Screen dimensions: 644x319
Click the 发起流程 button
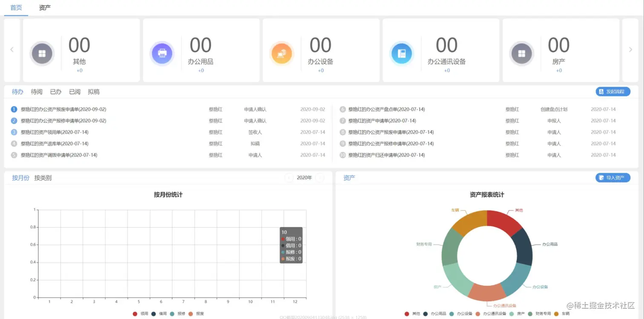613,92
